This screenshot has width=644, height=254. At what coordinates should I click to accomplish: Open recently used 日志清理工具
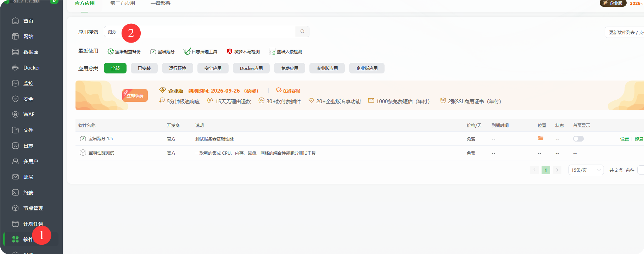point(201,52)
